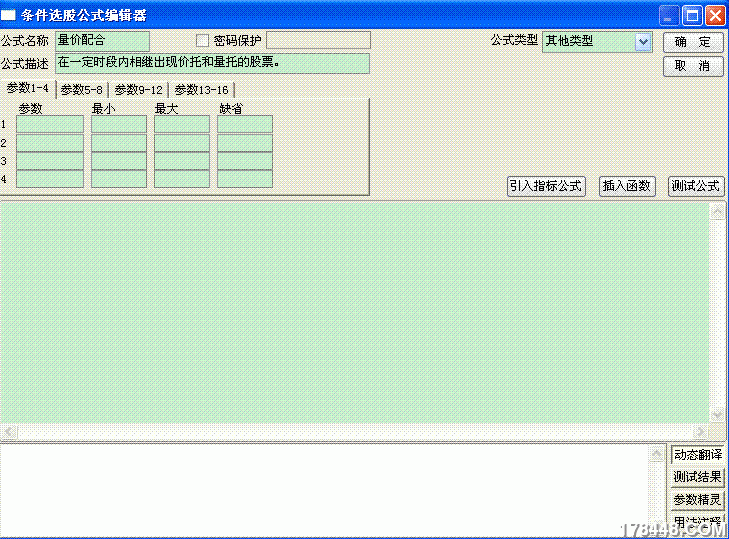Click the 引入指标公式 button
This screenshot has height=539, width=729.
pos(545,186)
